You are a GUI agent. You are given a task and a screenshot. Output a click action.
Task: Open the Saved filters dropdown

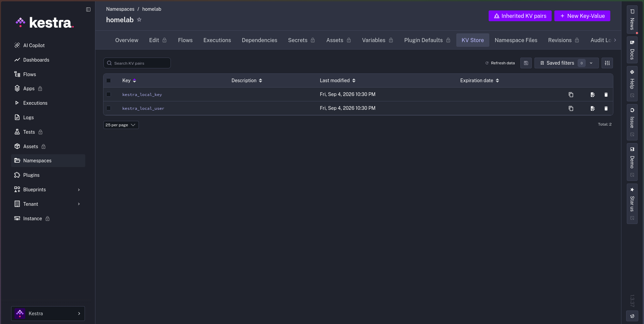566,63
